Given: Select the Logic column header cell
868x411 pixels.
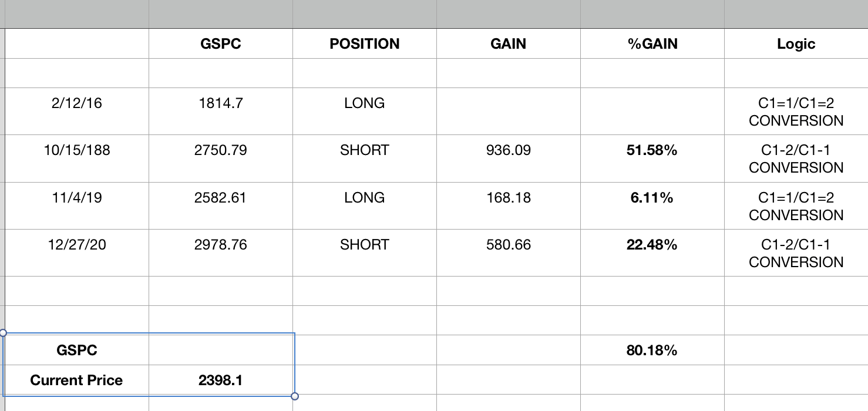Looking at the screenshot, I should (796, 44).
